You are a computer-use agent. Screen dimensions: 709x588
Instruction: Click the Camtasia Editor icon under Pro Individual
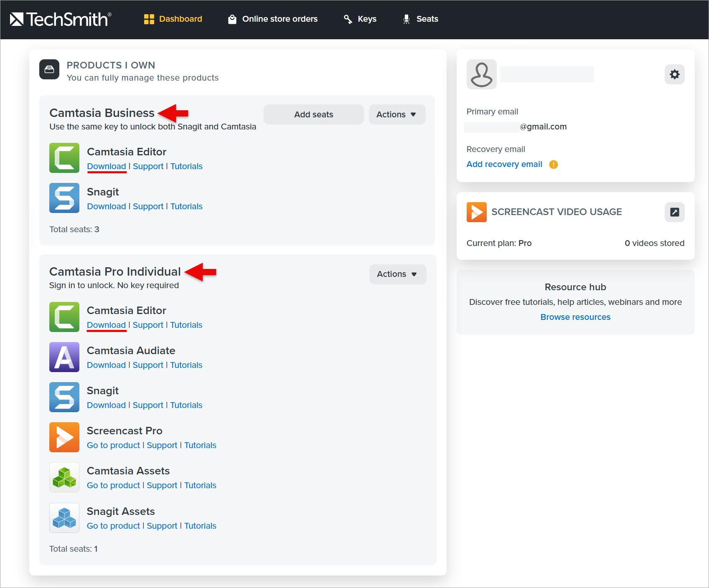point(64,317)
